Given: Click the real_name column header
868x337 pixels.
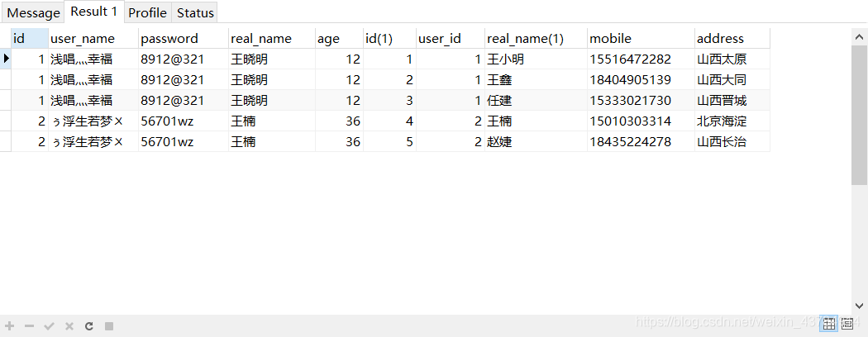Looking at the screenshot, I should tap(272, 38).
